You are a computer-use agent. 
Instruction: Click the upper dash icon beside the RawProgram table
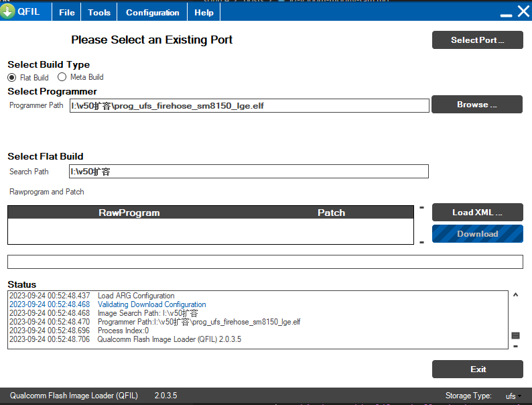pyautogui.click(x=421, y=207)
